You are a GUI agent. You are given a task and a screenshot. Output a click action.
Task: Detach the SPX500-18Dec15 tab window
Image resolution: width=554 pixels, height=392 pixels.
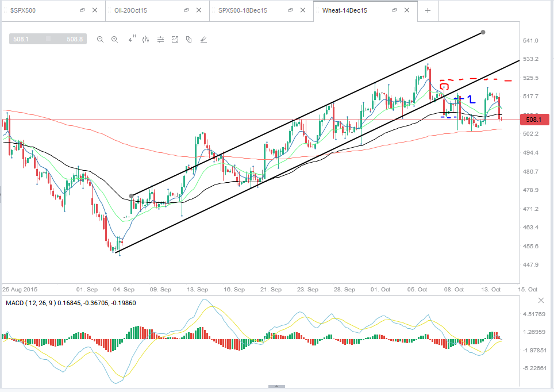pos(290,10)
